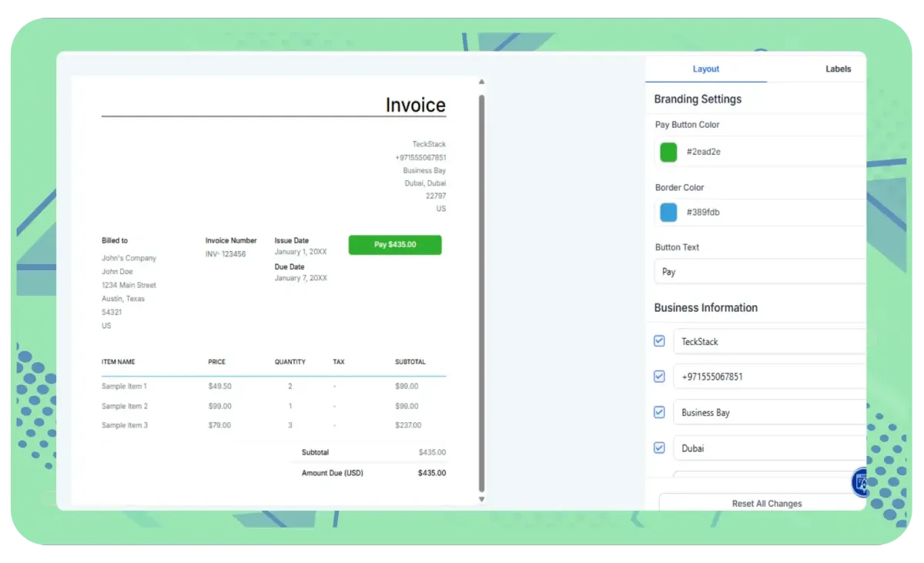This screenshot has height=563, width=924.
Task: Switch to the Labels tab
Action: [838, 69]
